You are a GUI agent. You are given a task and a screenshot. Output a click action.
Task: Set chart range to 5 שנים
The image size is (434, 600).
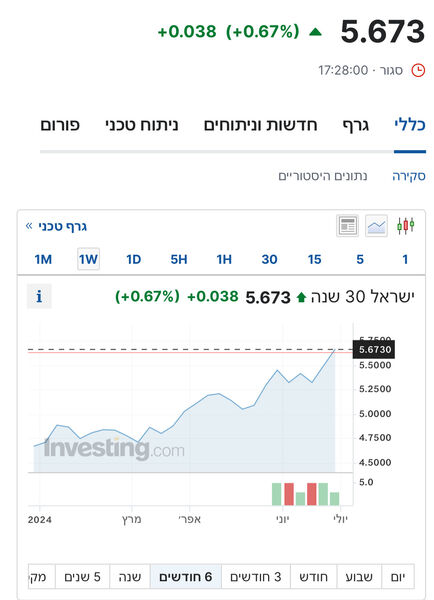click(x=82, y=577)
